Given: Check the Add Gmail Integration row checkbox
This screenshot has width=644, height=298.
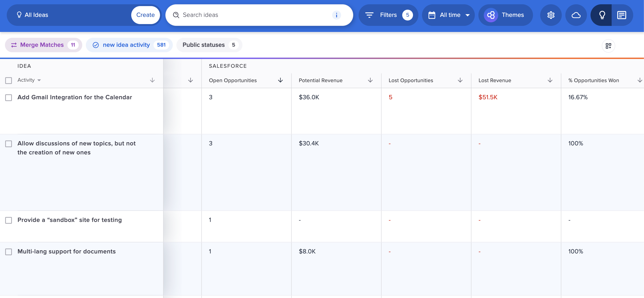Looking at the screenshot, I should 9,97.
